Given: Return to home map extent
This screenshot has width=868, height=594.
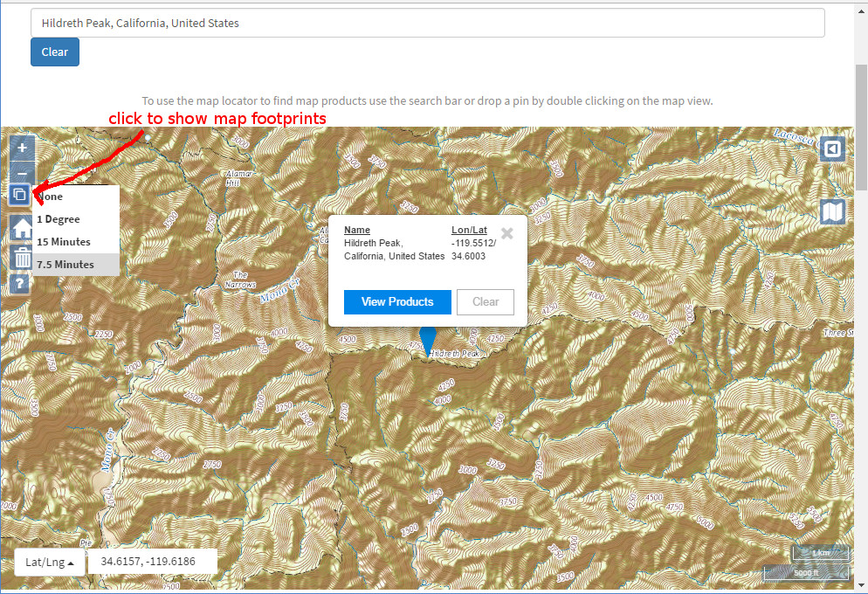Looking at the screenshot, I should pyautogui.click(x=21, y=227).
